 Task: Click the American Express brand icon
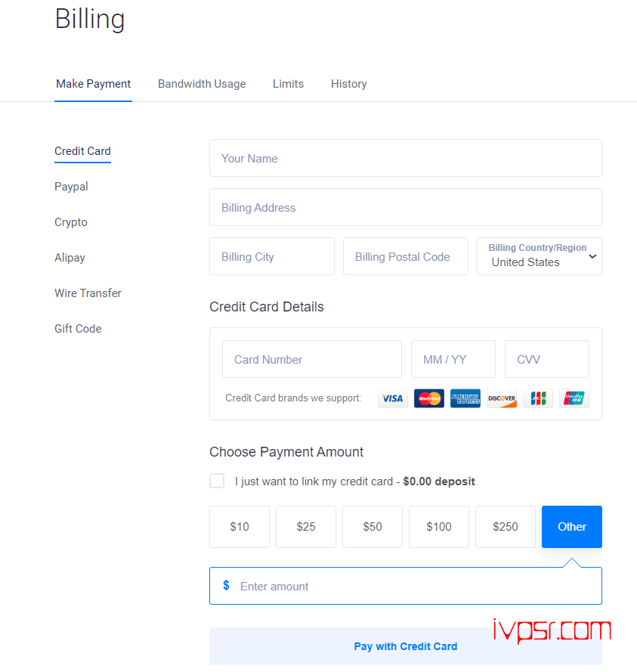click(465, 398)
